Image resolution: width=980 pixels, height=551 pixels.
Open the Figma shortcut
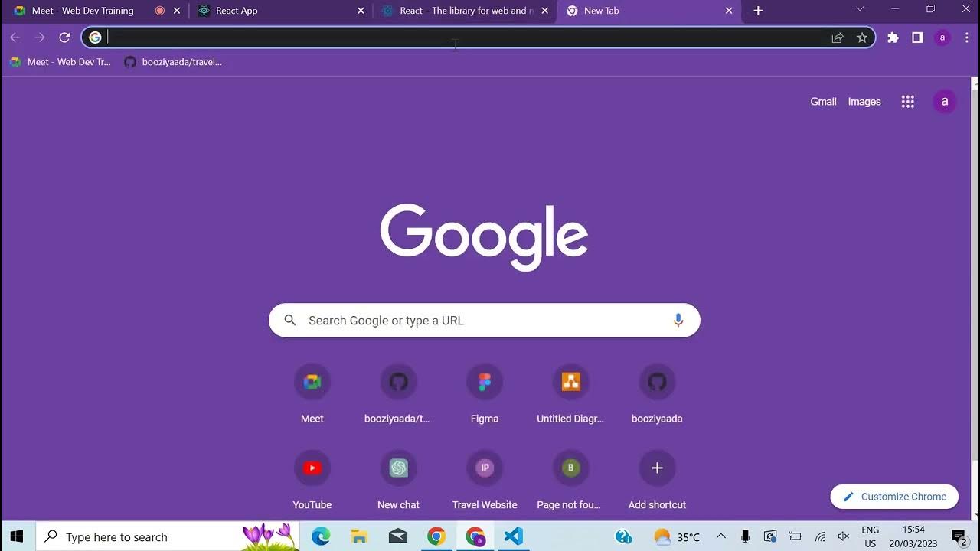click(485, 394)
